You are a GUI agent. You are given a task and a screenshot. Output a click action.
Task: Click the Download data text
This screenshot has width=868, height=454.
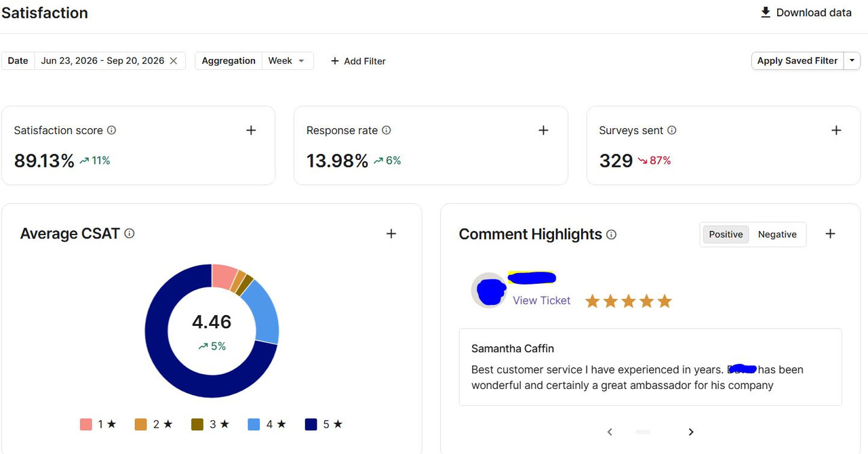coord(814,12)
